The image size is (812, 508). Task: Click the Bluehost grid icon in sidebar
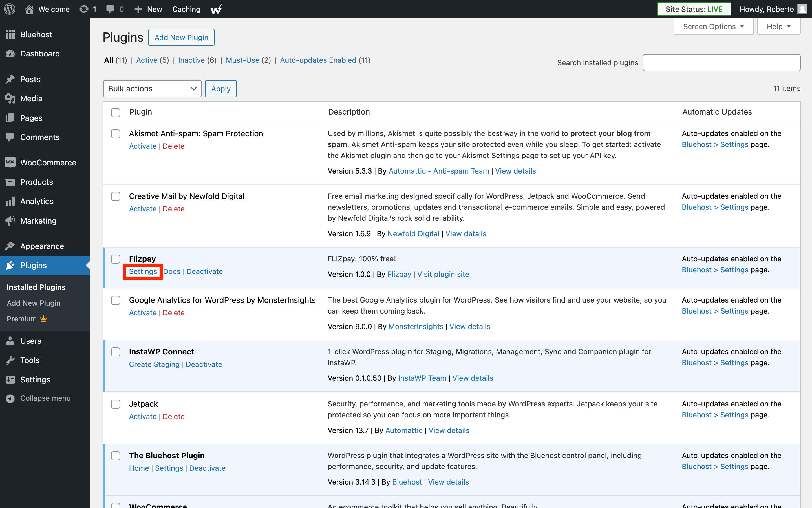[x=10, y=34]
